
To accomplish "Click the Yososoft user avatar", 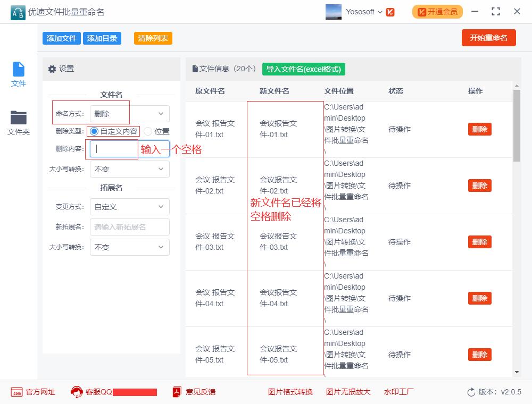I will tap(333, 12).
